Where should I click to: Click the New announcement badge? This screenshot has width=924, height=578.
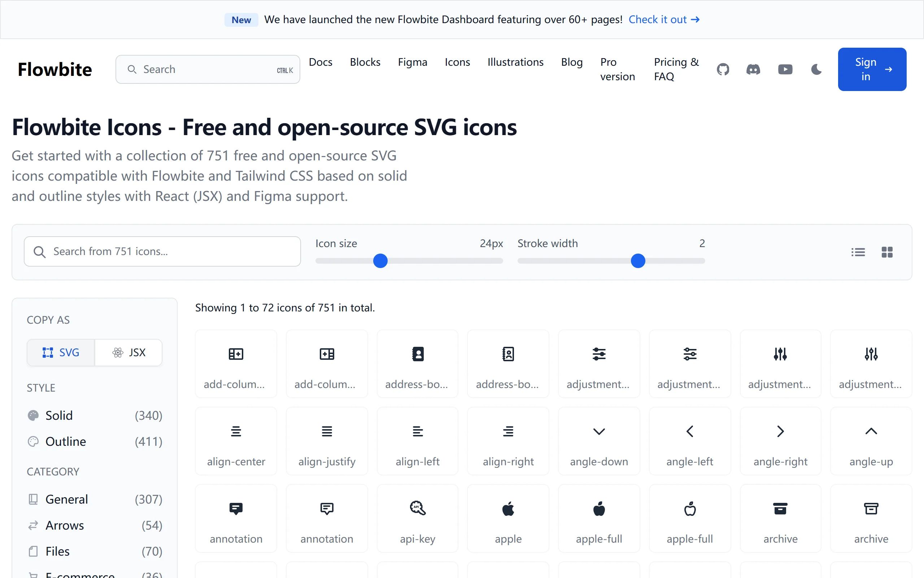241,20
